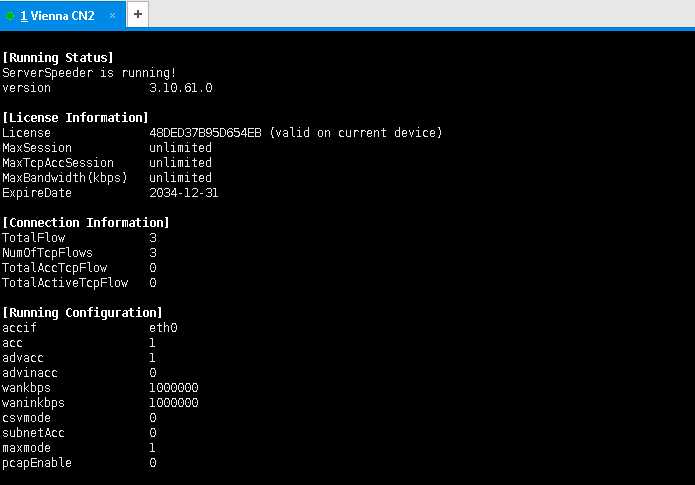
Task: Click the advinacc label
Action: click(x=30, y=373)
